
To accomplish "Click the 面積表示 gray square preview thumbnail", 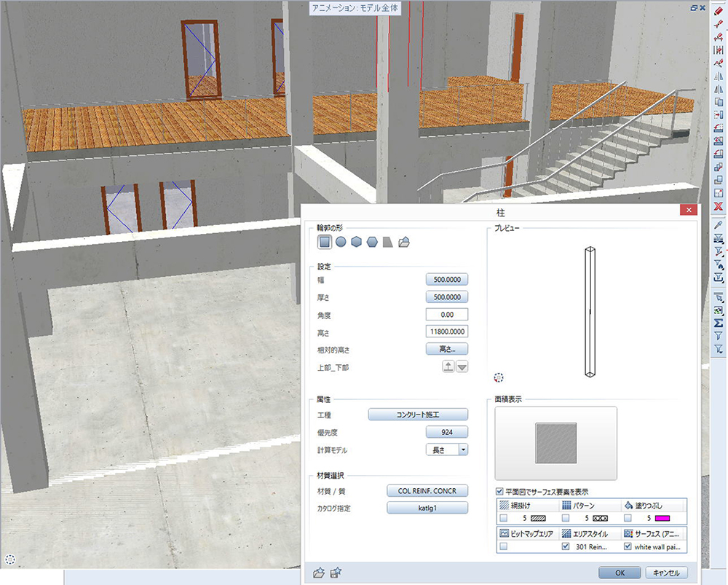I will 555,443.
